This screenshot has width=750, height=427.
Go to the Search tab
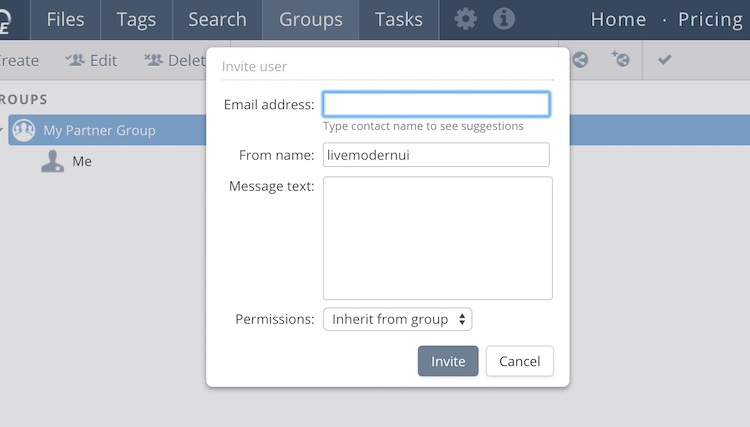tap(217, 19)
